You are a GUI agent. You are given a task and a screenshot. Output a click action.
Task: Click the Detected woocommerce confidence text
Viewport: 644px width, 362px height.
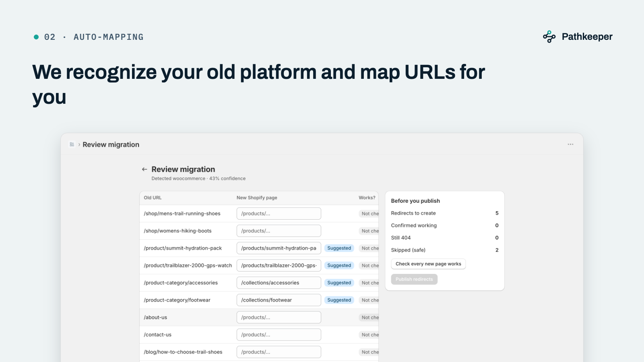[198, 179]
